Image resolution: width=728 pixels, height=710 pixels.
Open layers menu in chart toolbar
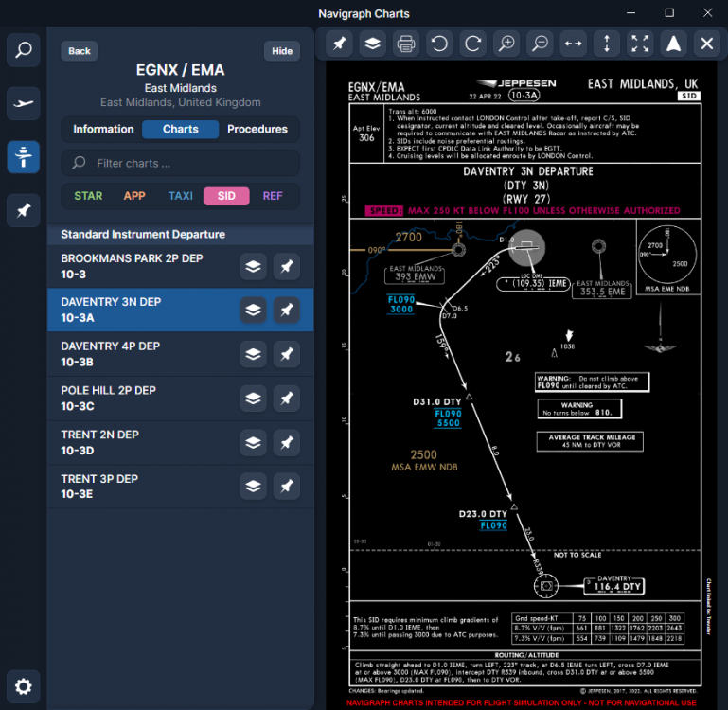pyautogui.click(x=373, y=44)
